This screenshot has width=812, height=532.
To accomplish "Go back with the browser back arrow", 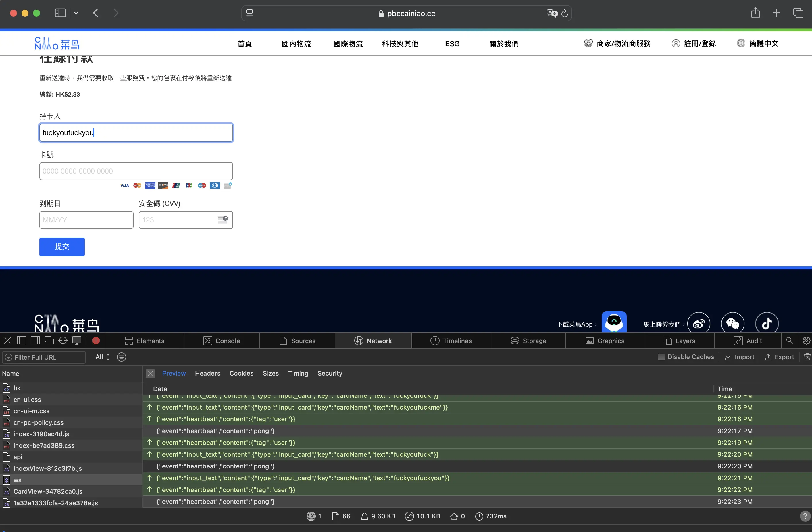I will tap(95, 13).
